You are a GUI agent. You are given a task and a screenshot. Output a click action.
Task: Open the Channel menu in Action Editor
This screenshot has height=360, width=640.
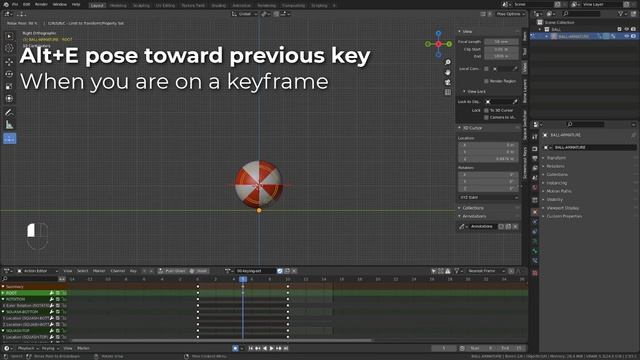point(118,271)
